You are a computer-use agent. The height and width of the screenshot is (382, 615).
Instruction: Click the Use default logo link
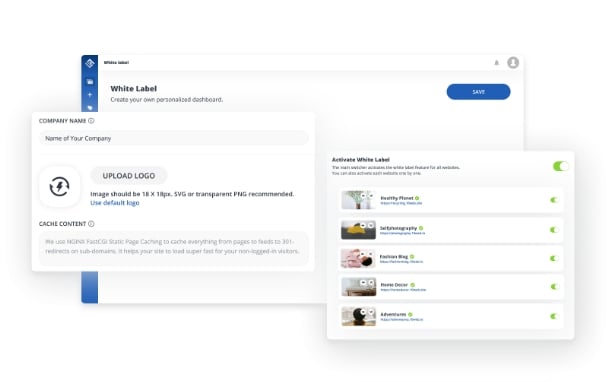[x=115, y=203]
